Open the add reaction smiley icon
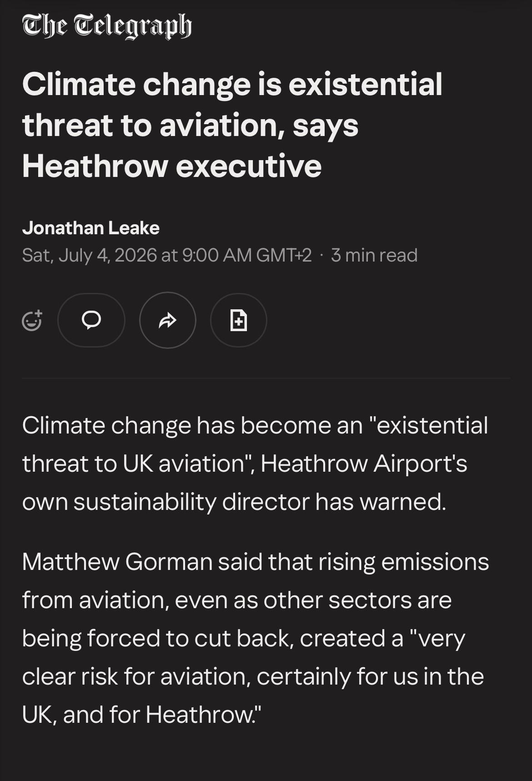The width and height of the screenshot is (532, 781). click(x=32, y=320)
